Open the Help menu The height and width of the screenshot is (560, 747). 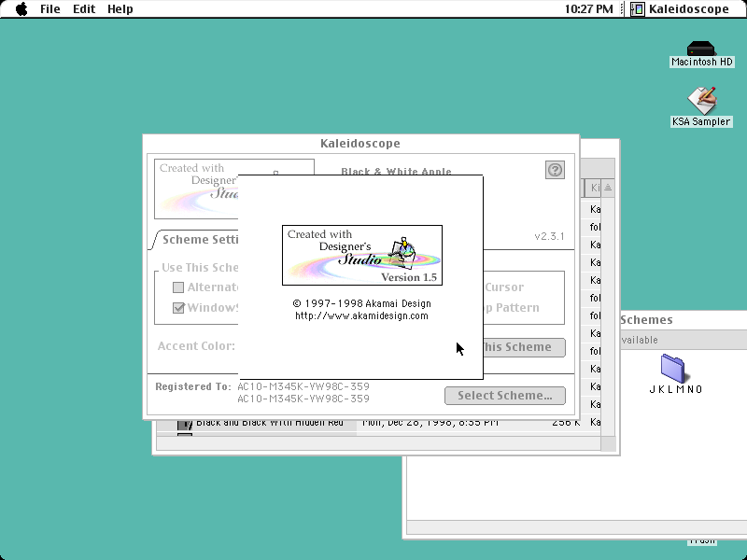(120, 9)
